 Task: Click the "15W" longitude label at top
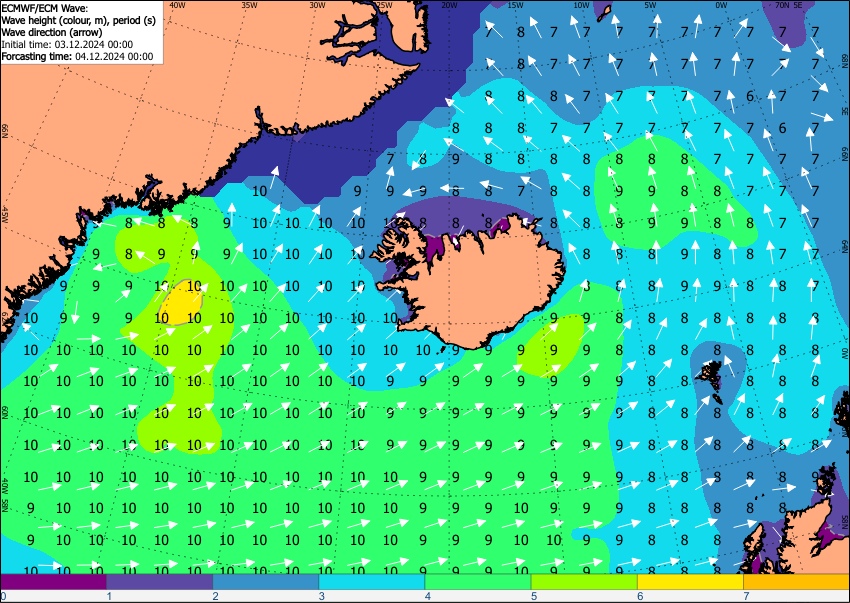[515, 5]
